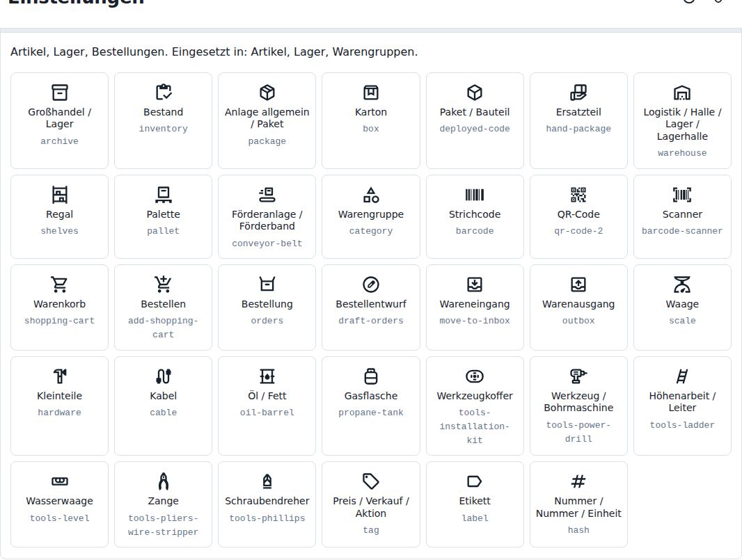Pick the warehouse icon for Logistik / Halle
This screenshot has width=742, height=560.
pyautogui.click(x=682, y=93)
